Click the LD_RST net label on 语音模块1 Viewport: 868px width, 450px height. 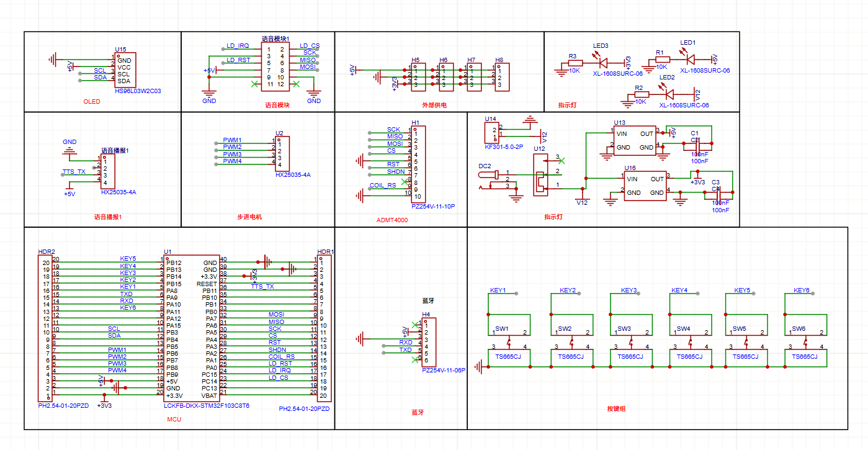coord(238,60)
